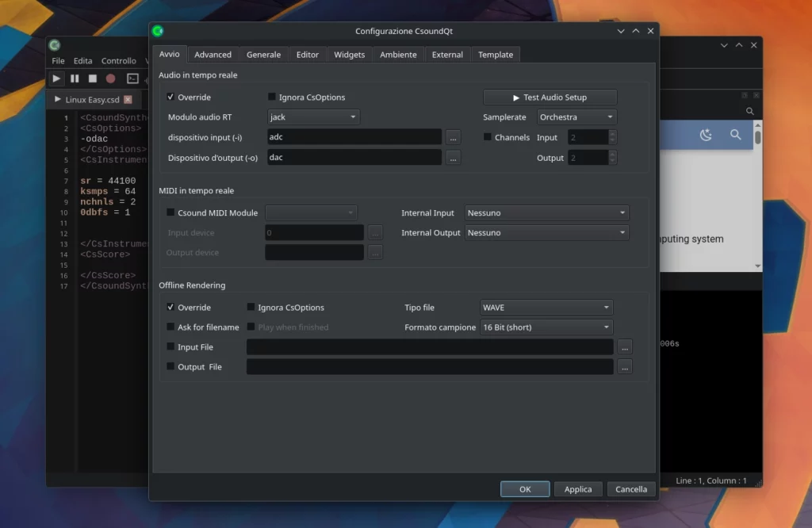
Task: Open Formato campione 16 Bit dropdown
Action: point(546,327)
